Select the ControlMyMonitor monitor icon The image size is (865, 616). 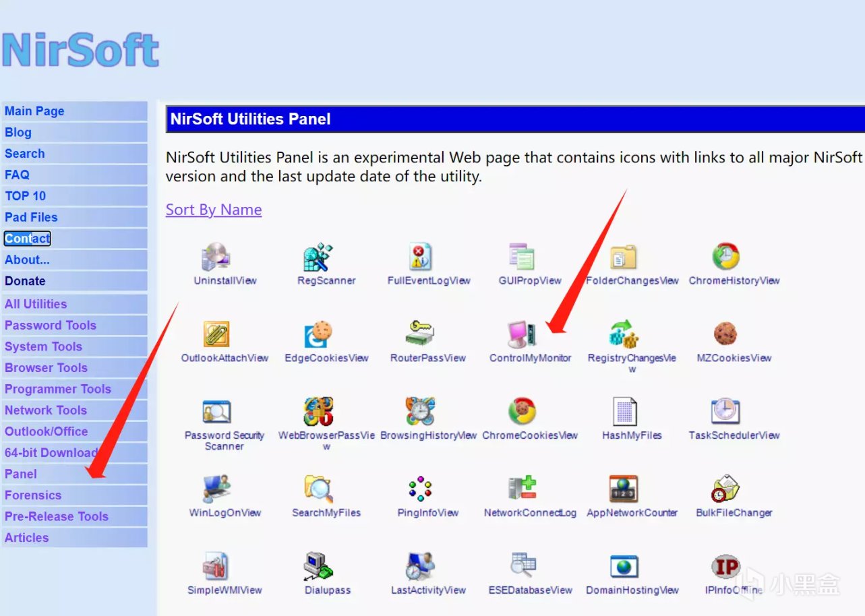[x=522, y=334]
